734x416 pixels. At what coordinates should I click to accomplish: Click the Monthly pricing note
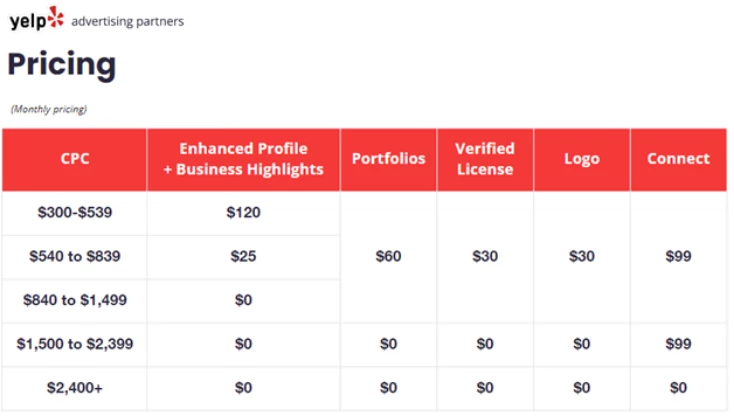(49, 109)
